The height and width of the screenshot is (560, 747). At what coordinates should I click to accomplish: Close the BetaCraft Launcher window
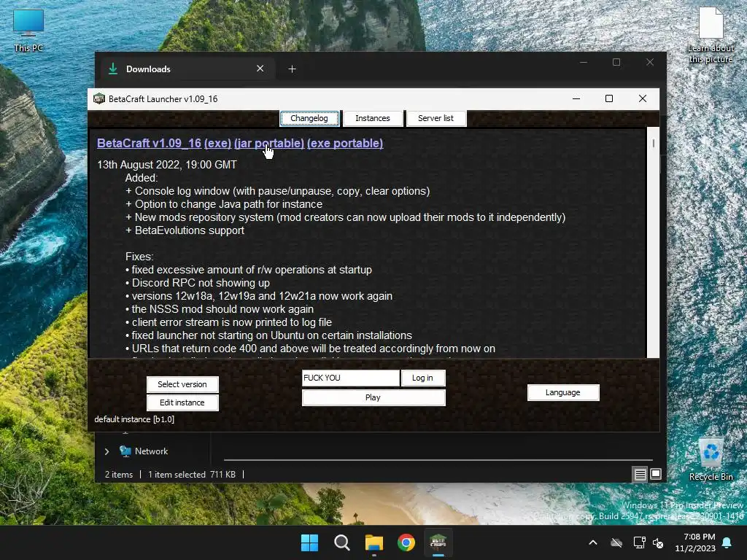tap(642, 98)
